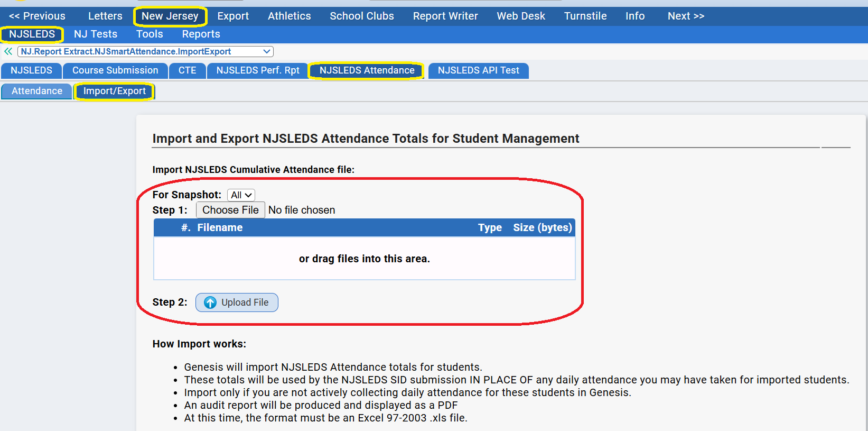Select the NJ Tests submenu item
Image resolution: width=868 pixels, height=431 pixels.
pyautogui.click(x=96, y=34)
